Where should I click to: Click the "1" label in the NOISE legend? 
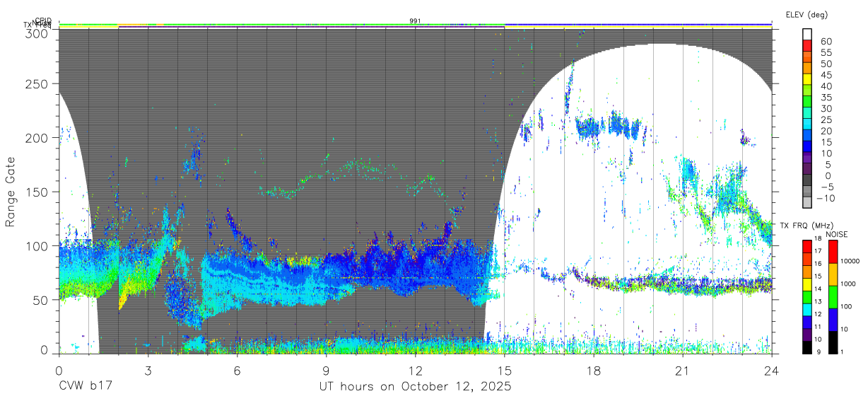(841, 351)
